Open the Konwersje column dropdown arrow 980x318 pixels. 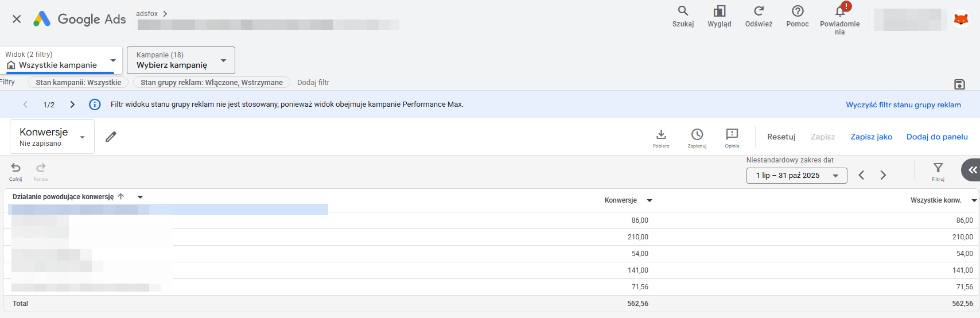(x=650, y=200)
